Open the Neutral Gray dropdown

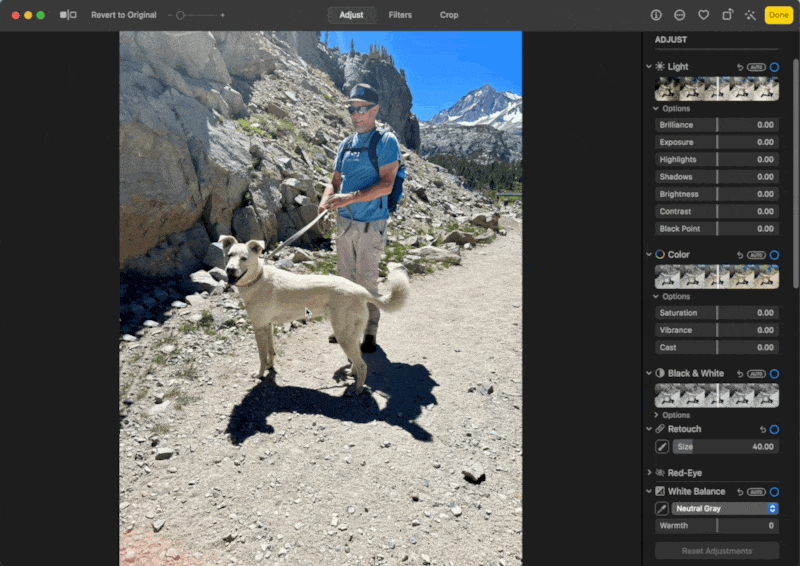point(725,508)
